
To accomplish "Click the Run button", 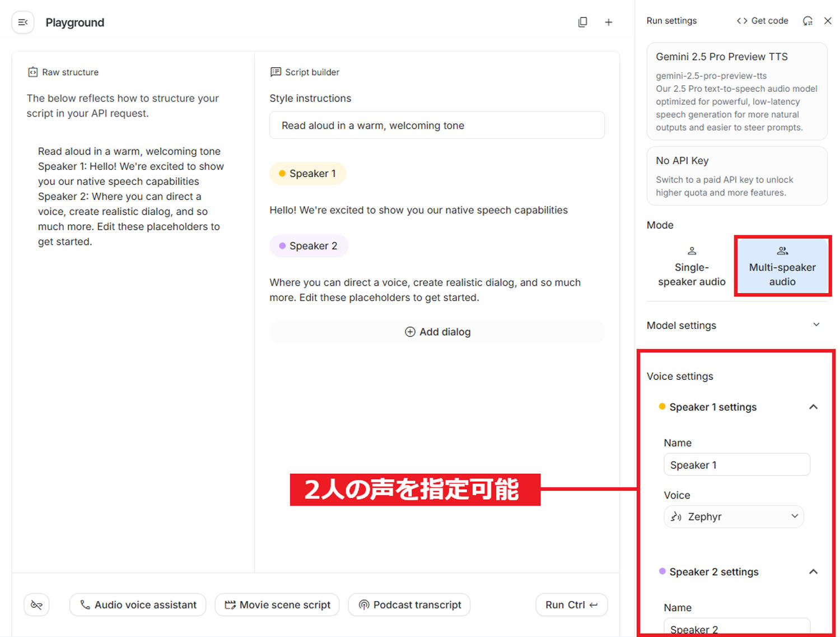I will coord(571,605).
